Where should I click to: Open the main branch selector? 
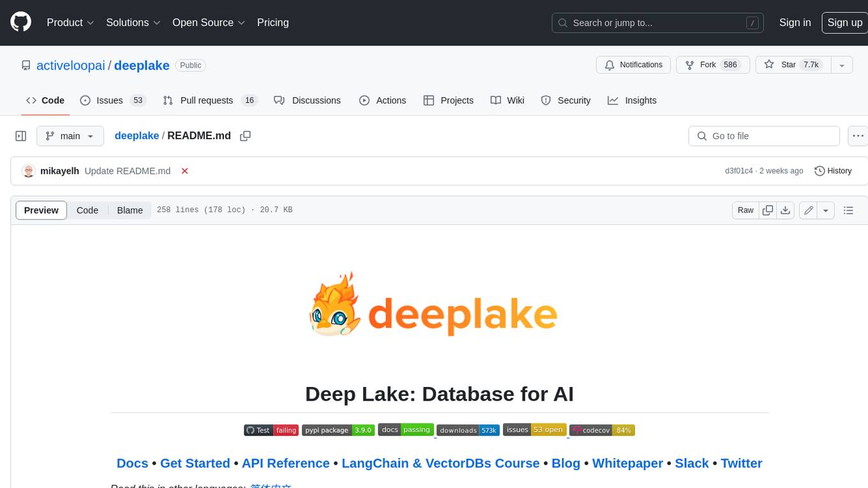[70, 136]
